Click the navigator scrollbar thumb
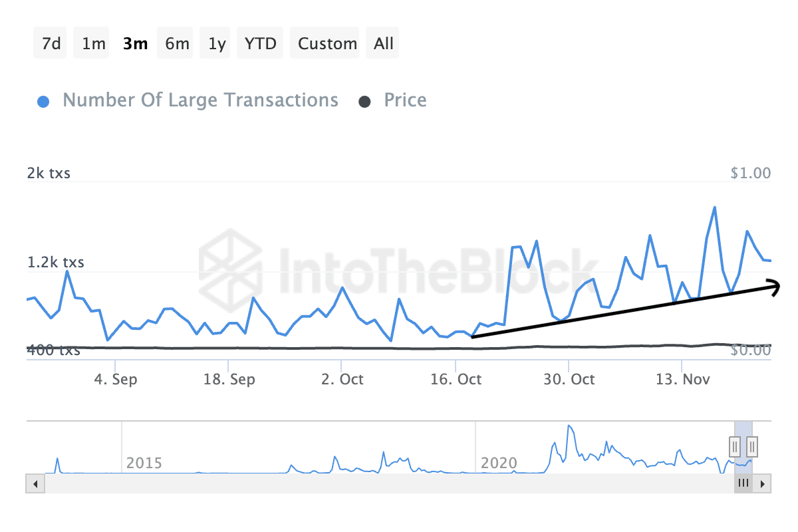Image resolution: width=798 pixels, height=532 pixels. [x=743, y=483]
